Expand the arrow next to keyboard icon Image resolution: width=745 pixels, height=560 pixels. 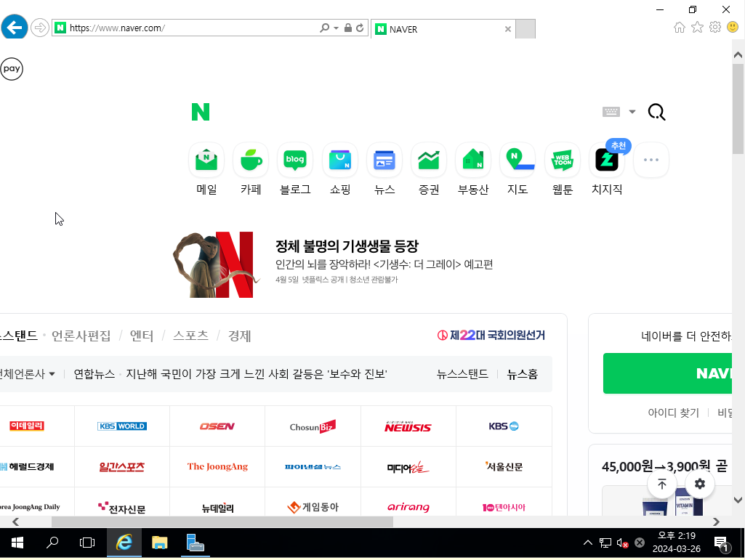point(632,112)
